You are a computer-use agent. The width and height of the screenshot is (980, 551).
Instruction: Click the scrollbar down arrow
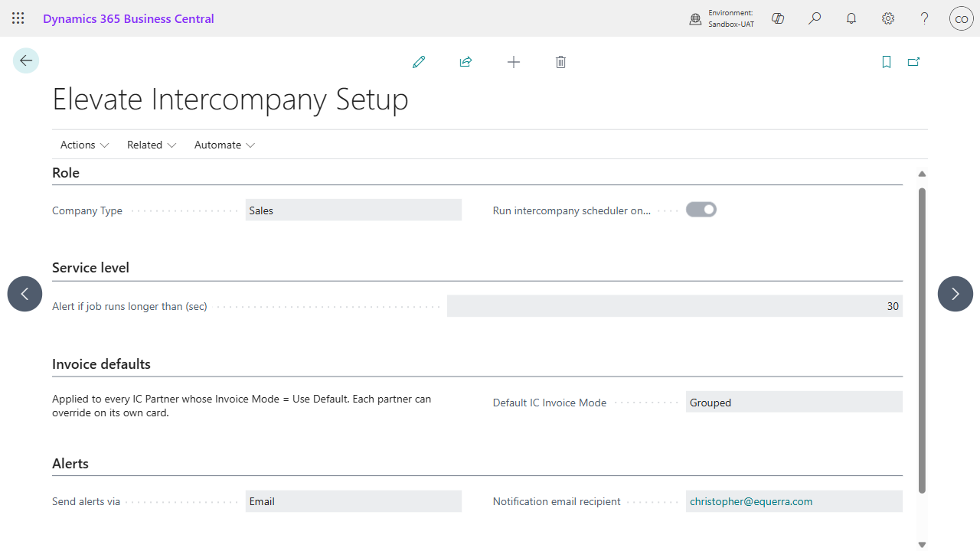click(922, 544)
